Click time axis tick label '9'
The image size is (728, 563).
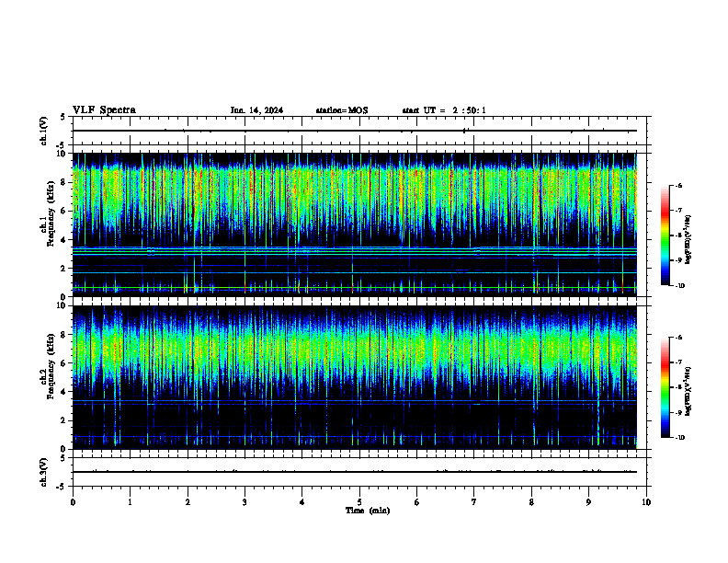click(x=588, y=502)
